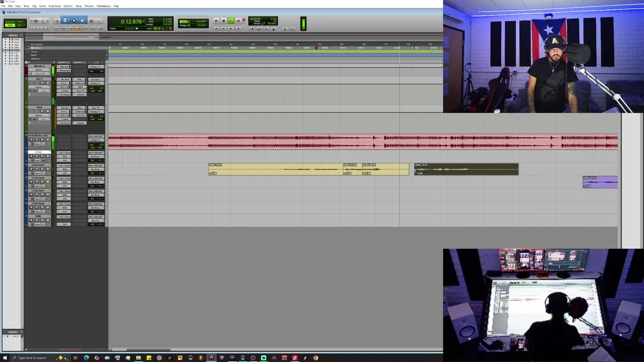Open the Options menu
Viewport: 644px width, 362px height.
tap(68, 6)
